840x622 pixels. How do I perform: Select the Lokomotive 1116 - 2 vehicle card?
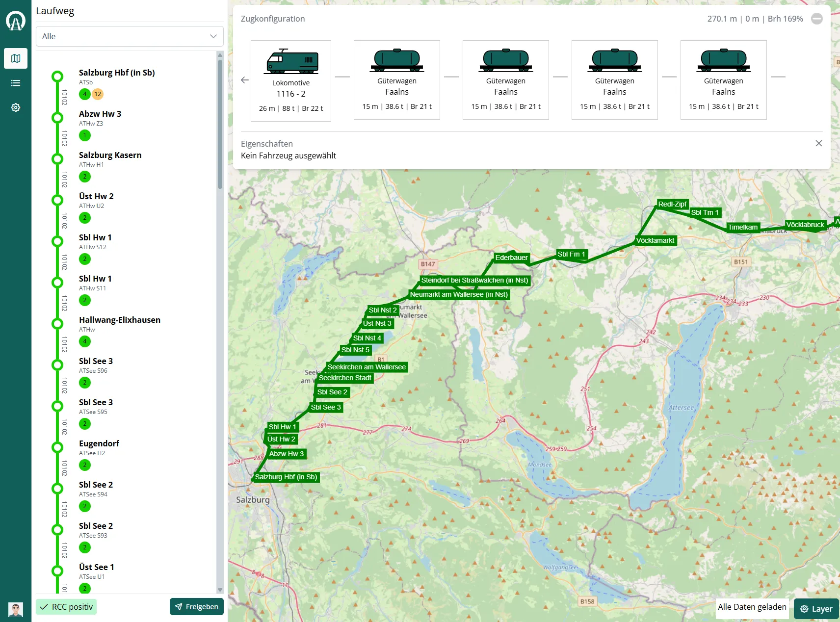(291, 81)
